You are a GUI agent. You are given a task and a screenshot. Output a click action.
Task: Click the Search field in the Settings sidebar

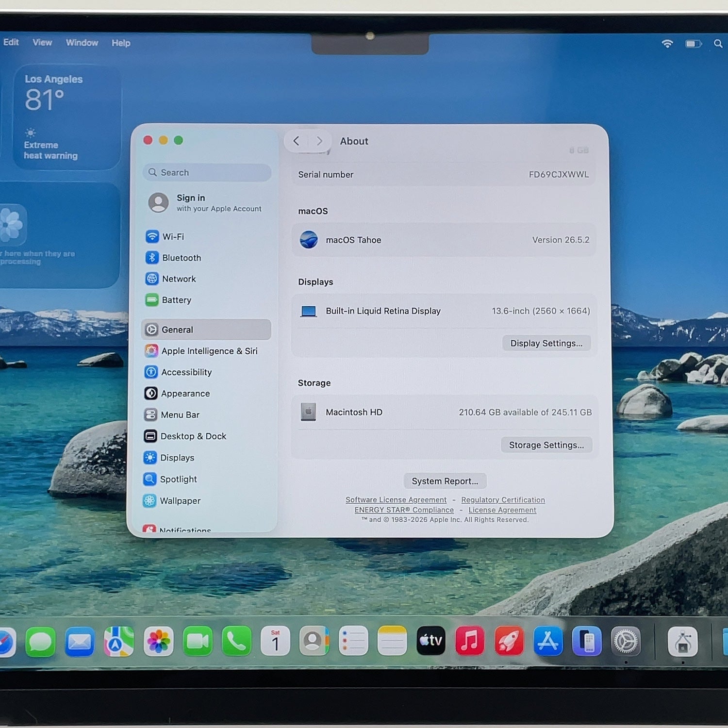point(207,172)
